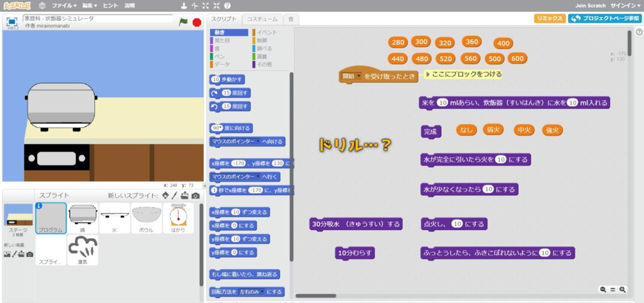The height and width of the screenshot is (303, 644).
Task: Paint a new sprite brush icon
Action: point(175,196)
